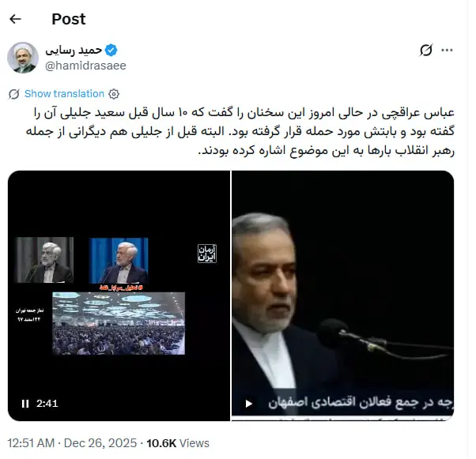Click the Grok icon next to Show translation
This screenshot has height=459, width=476.
coord(14,94)
